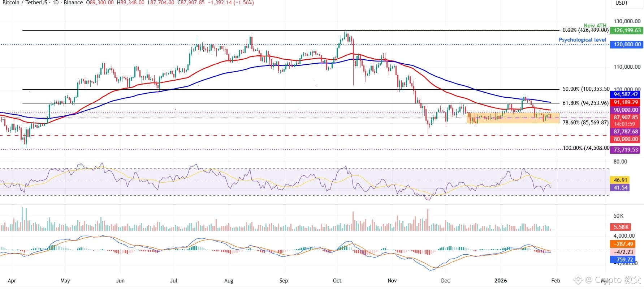Select the green 126,199.63 price label
This screenshot has width=644, height=289.
[x=627, y=30]
